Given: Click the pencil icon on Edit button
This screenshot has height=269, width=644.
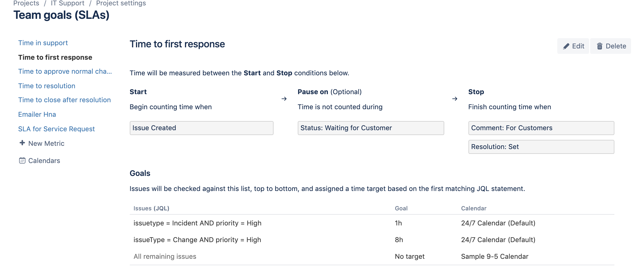Looking at the screenshot, I should coord(566,46).
